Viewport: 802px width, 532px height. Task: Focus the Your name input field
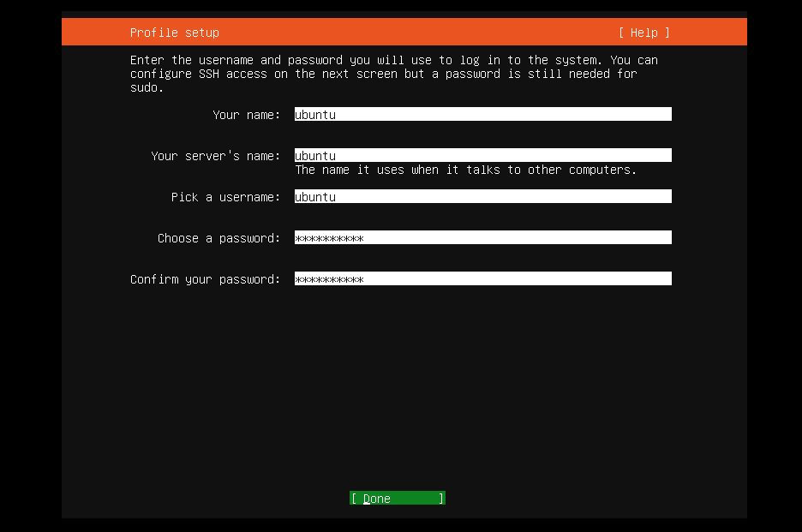click(x=482, y=114)
